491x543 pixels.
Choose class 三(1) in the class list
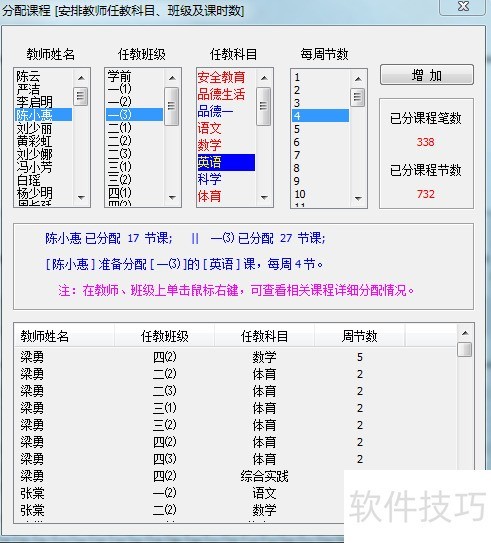tap(134, 167)
